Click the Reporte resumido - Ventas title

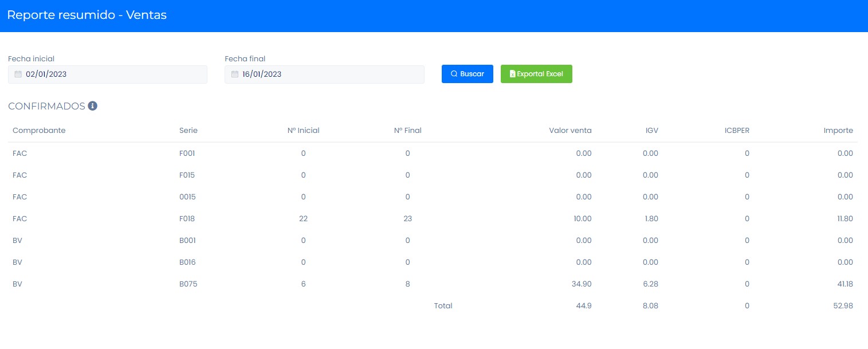click(x=87, y=15)
